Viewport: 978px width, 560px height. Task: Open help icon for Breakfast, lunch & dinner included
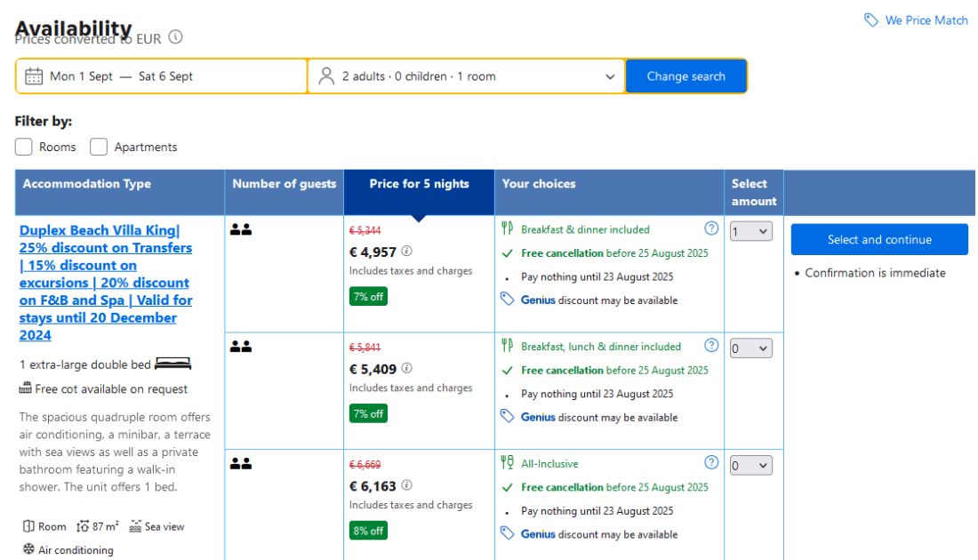point(711,346)
